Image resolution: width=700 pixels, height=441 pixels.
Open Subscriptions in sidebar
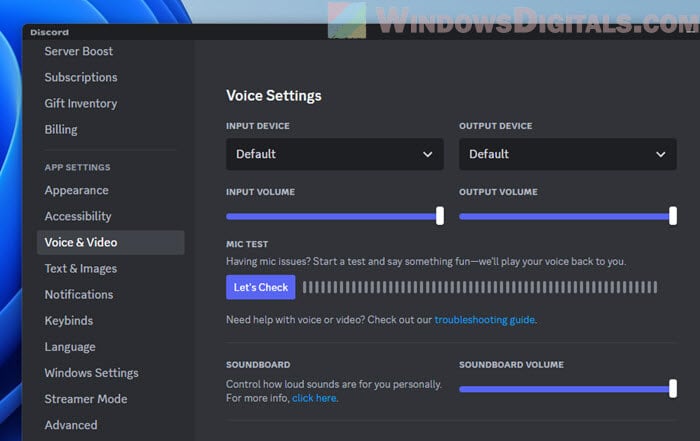point(81,77)
